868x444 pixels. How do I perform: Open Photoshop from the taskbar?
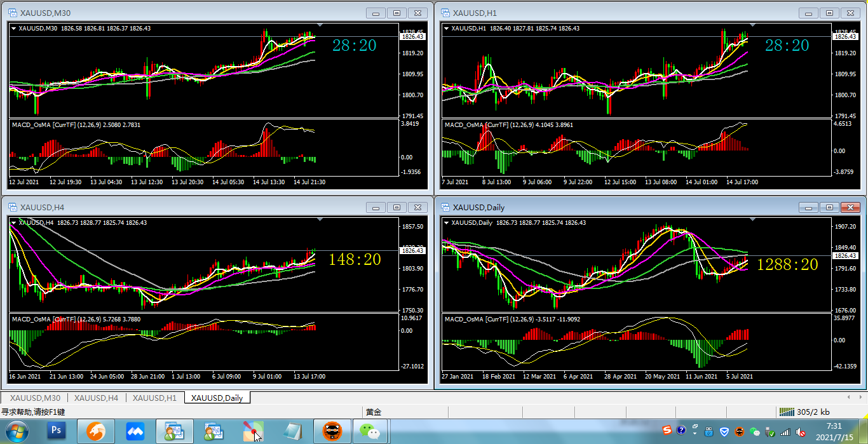(x=57, y=431)
